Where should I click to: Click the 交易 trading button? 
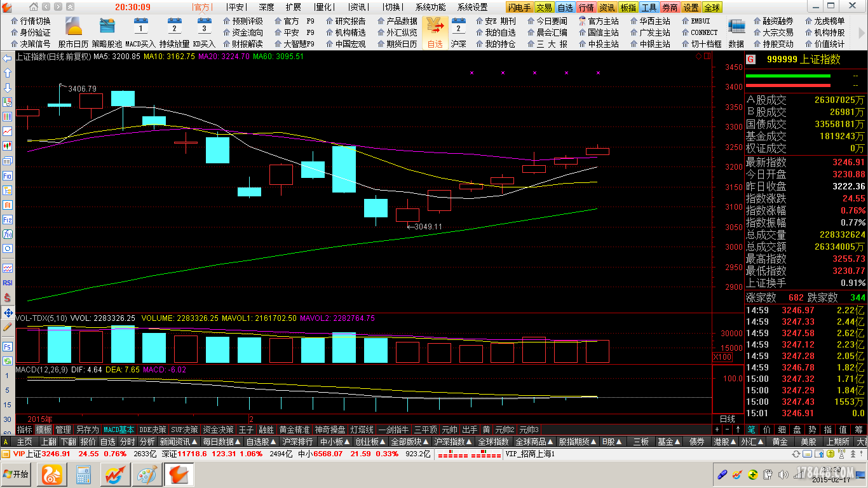click(544, 8)
